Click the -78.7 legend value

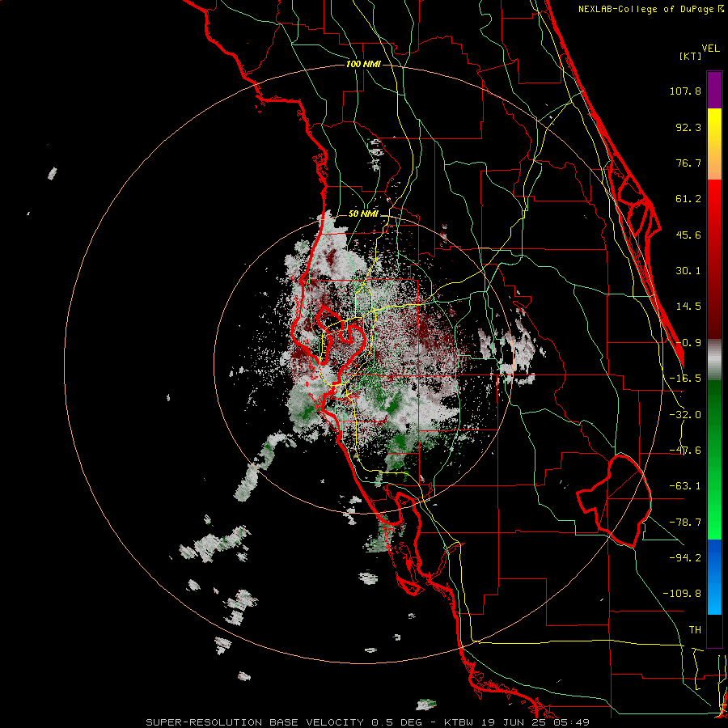pos(685,523)
